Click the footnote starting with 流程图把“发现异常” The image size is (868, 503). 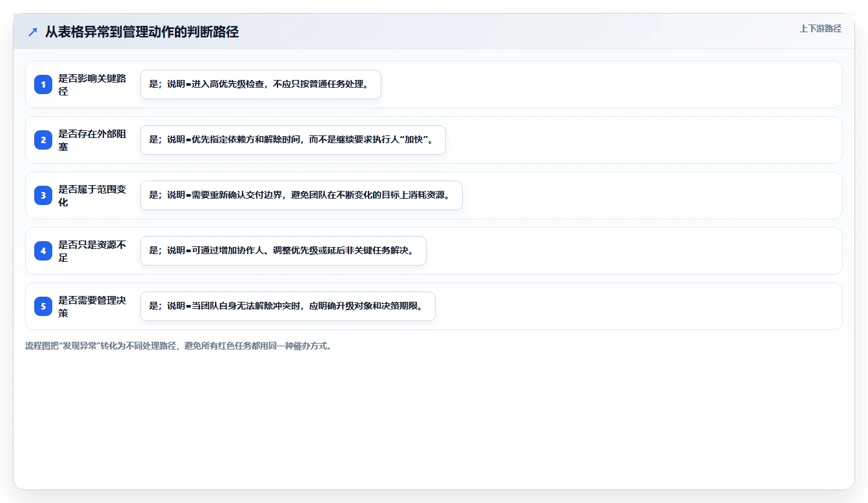click(178, 346)
